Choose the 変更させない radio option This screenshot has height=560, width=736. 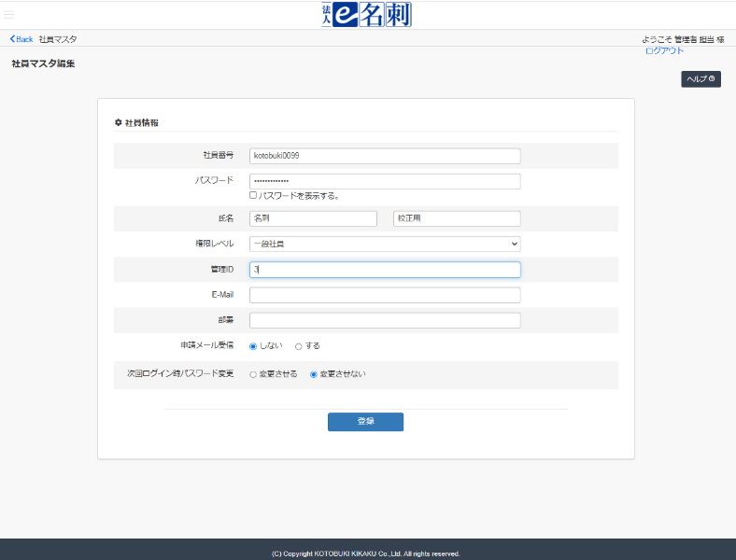point(314,374)
